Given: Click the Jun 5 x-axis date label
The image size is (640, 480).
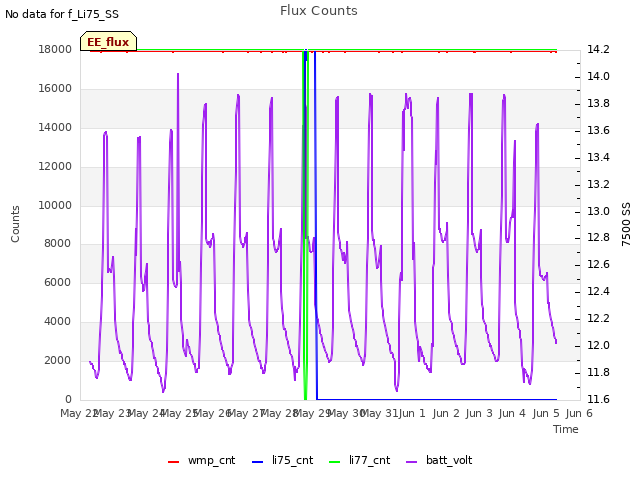Looking at the screenshot, I should click(546, 413).
